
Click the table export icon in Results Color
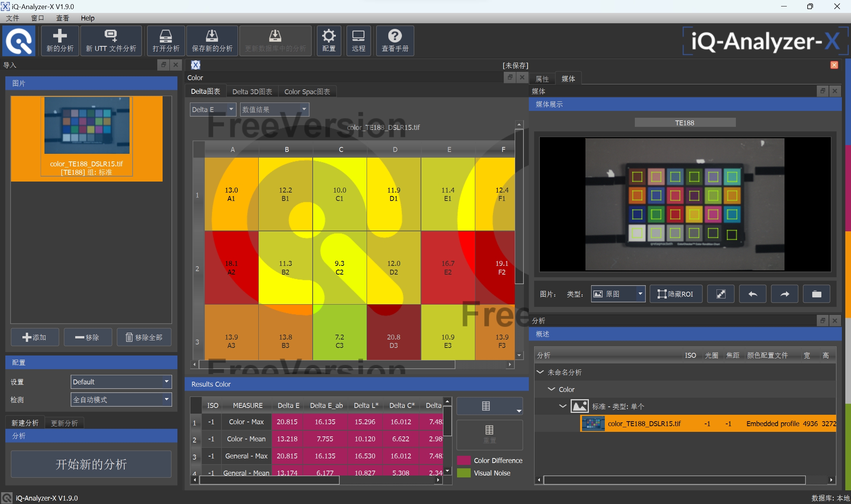point(486,406)
